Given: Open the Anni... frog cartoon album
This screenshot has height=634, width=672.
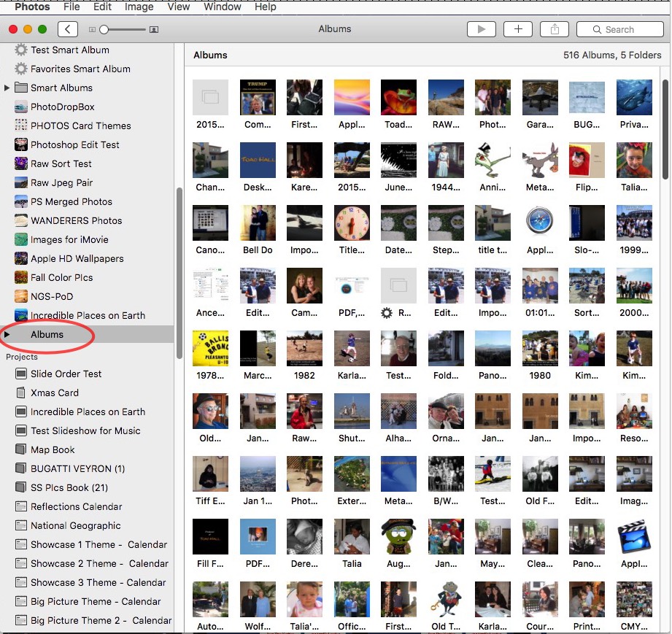Looking at the screenshot, I should [493, 160].
